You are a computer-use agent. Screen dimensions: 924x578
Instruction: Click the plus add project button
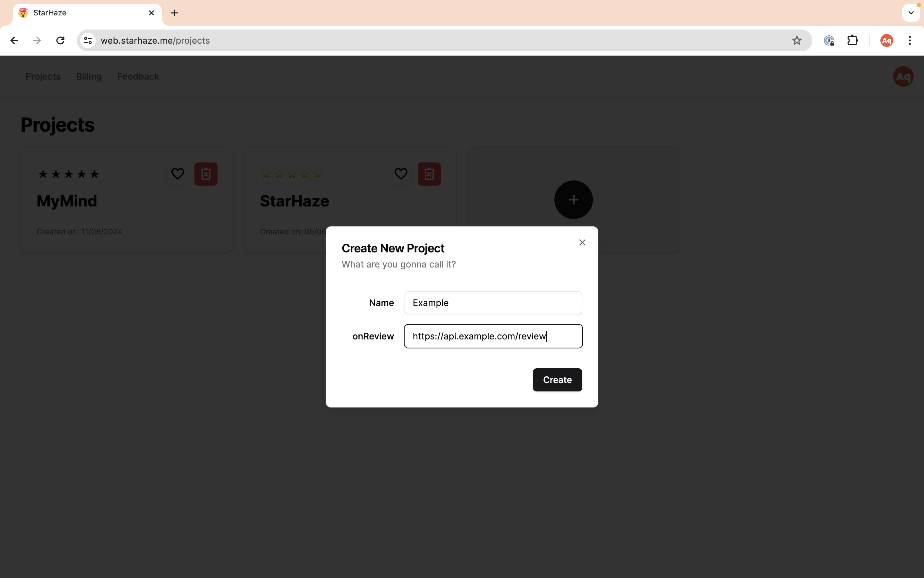point(573,199)
